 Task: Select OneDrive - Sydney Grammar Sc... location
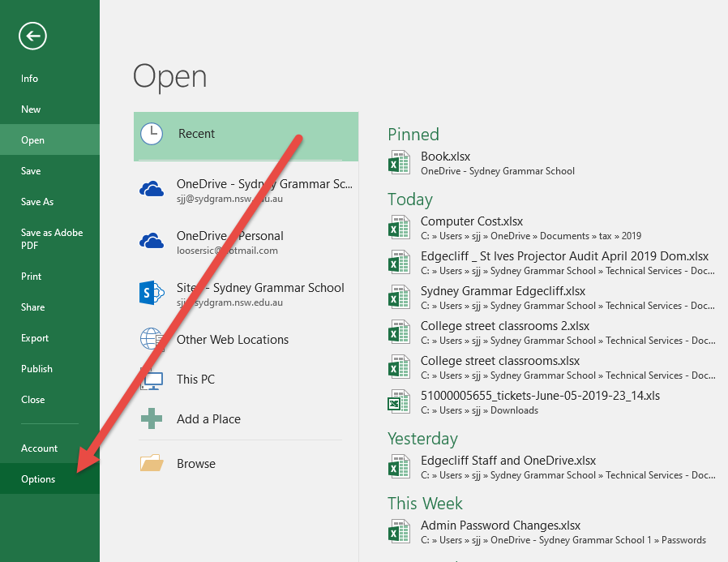pos(246,191)
